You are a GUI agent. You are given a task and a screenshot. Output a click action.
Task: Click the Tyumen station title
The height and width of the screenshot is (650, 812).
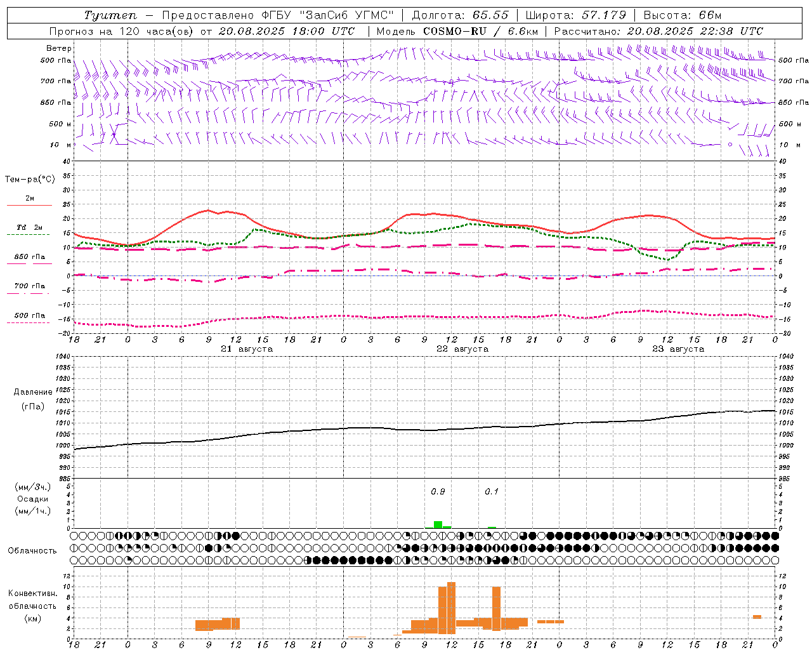coord(110,16)
